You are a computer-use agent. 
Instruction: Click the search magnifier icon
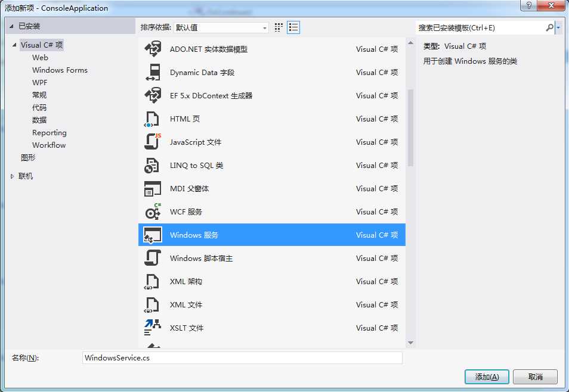click(549, 27)
